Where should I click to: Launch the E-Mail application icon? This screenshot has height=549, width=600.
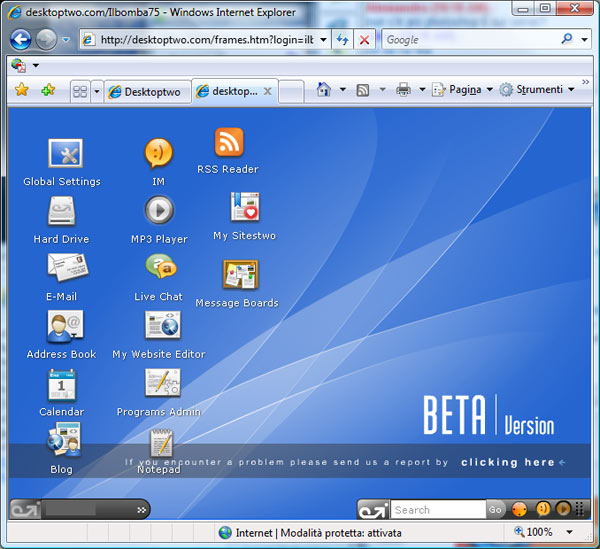point(68,267)
